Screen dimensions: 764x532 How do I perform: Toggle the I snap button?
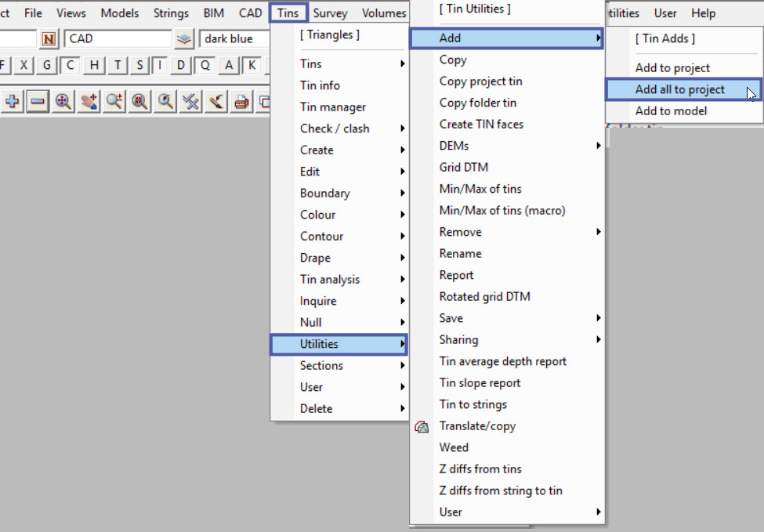(x=161, y=65)
